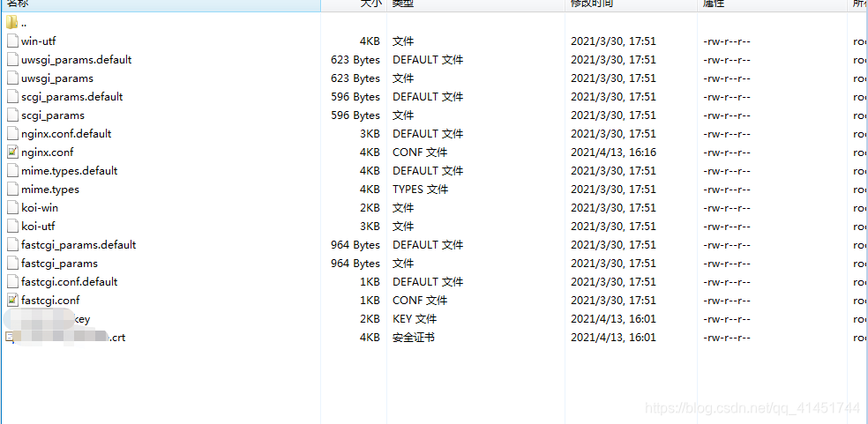Select the fastcgi_params file icon
Viewport: 868px width, 424px height.
[x=12, y=264]
